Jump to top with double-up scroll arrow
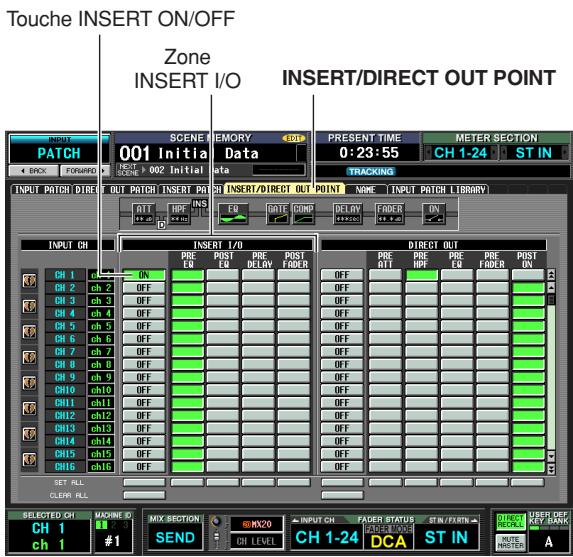This screenshot has height=557, width=573. 551,275
